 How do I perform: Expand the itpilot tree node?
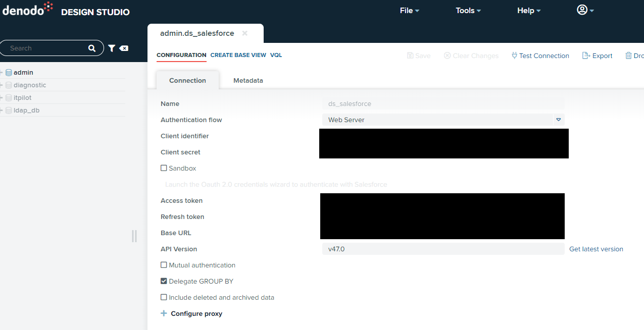[x=2, y=98]
